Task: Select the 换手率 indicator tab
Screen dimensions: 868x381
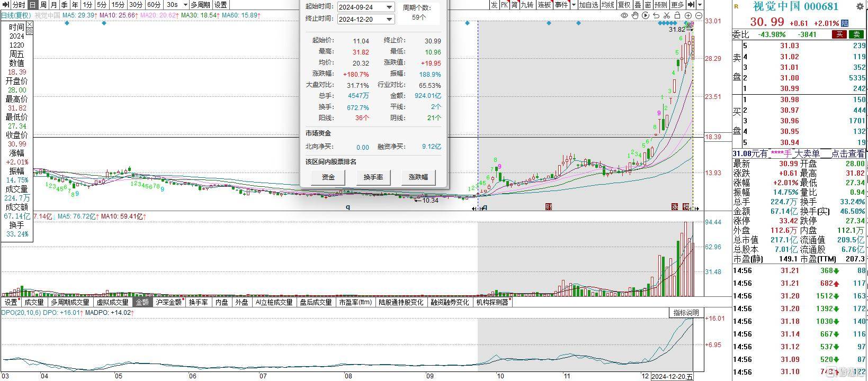Action: [198, 302]
